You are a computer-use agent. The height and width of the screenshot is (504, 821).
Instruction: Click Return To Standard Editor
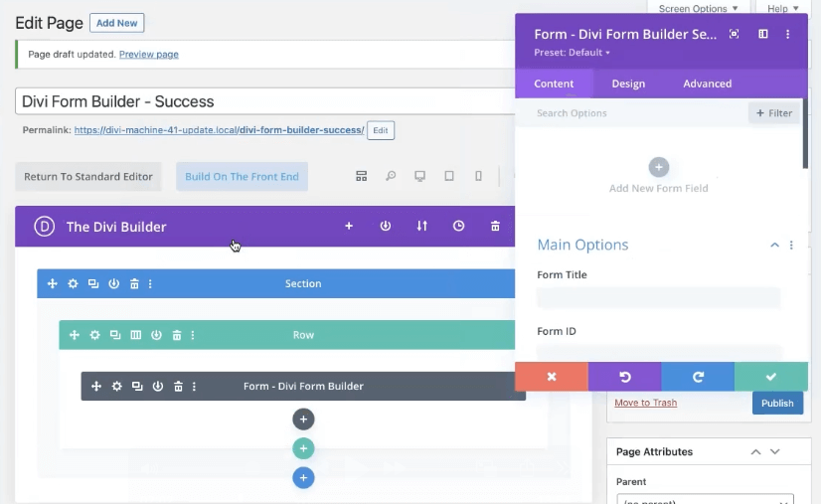pos(88,177)
